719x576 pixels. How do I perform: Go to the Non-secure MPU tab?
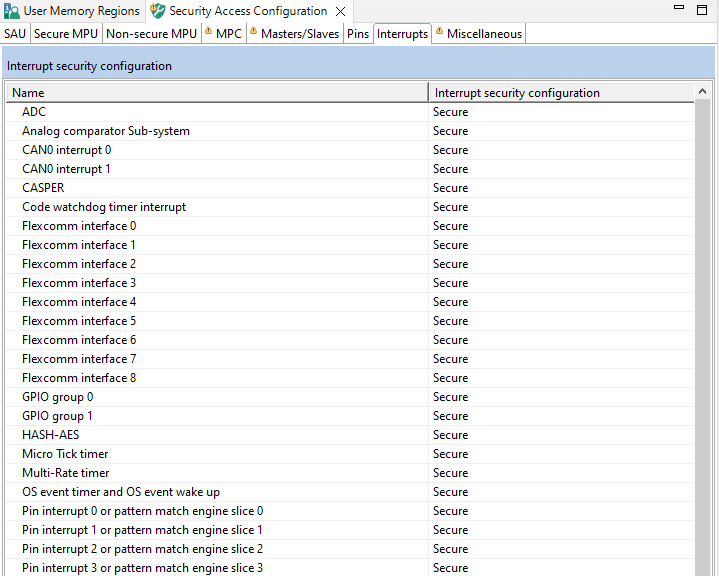(151, 33)
